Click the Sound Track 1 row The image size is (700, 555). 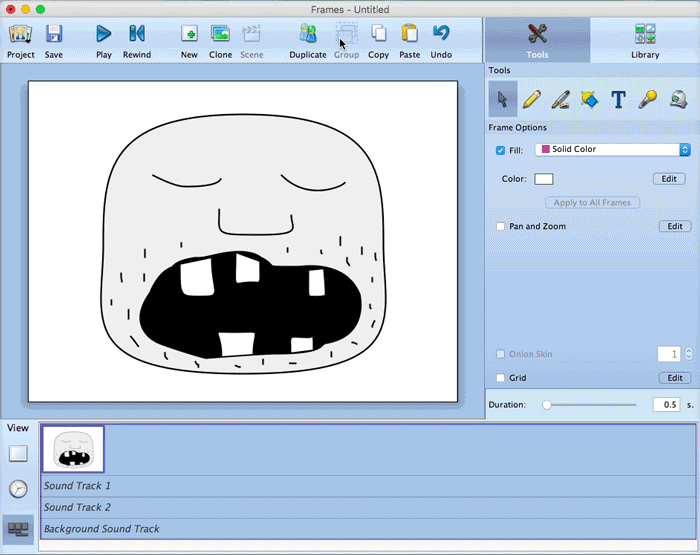(x=368, y=486)
